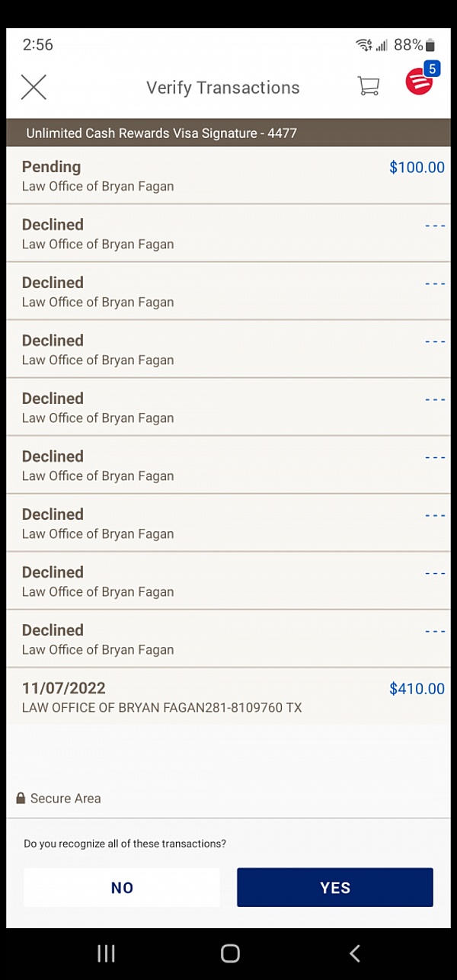
Task: Tap the Wi-Fi signal status icon
Action: coord(364,45)
